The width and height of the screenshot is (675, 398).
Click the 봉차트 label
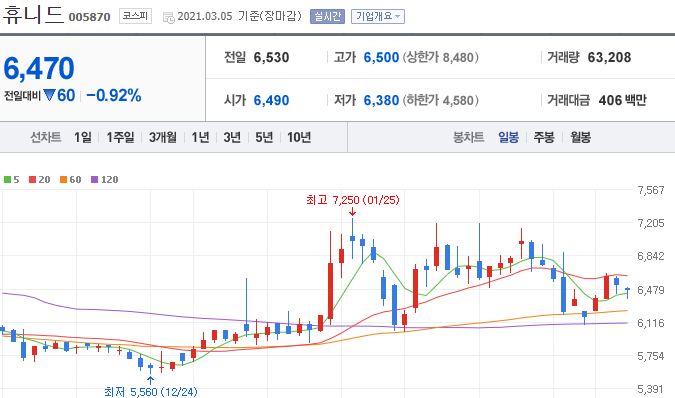468,137
